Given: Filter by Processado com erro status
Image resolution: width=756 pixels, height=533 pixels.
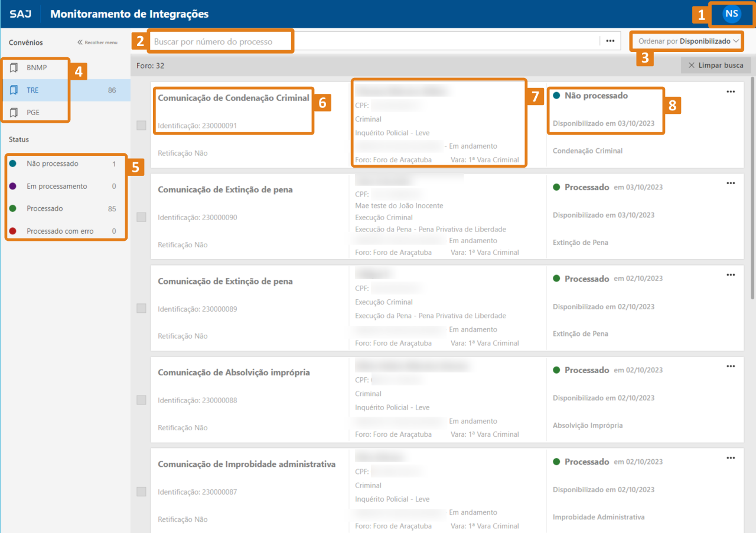Looking at the screenshot, I should pyautogui.click(x=65, y=231).
